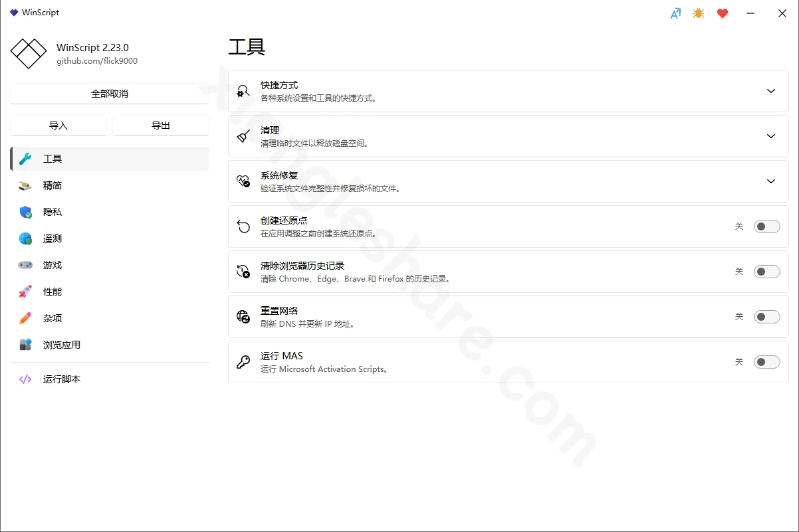Click description 各种系统设置和工具的快捷方式。
The width and height of the screenshot is (799, 532).
click(319, 98)
